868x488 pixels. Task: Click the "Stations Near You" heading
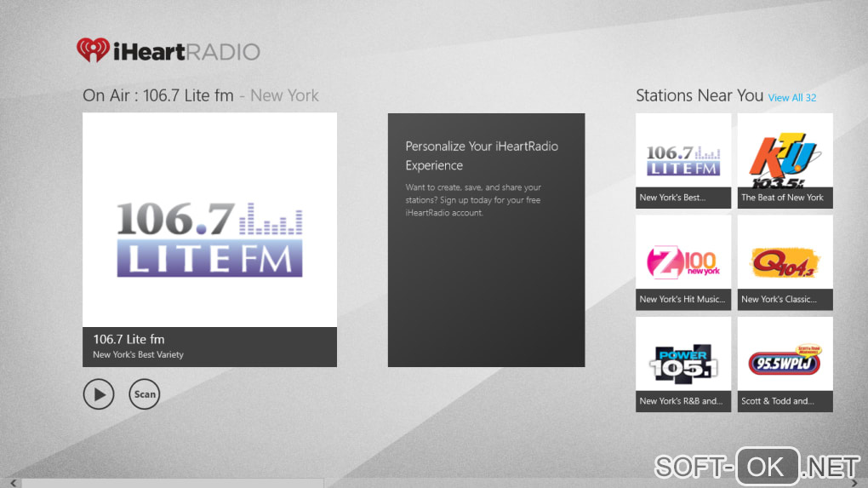pos(700,96)
